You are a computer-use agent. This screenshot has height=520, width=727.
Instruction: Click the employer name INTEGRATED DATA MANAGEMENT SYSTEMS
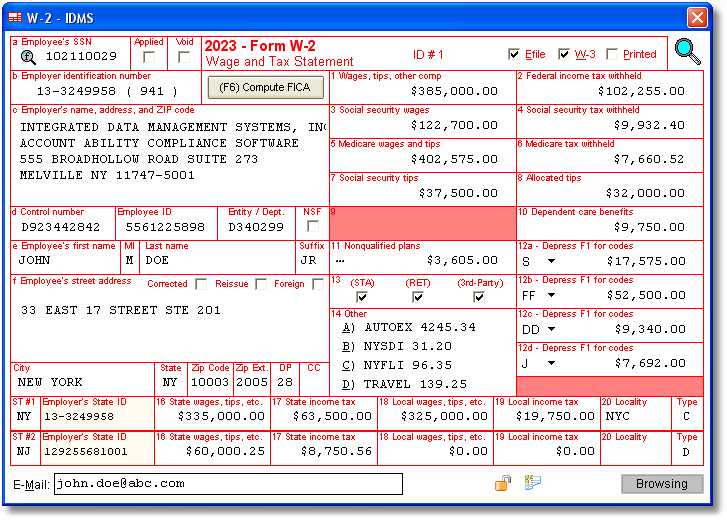[x=173, y=127]
